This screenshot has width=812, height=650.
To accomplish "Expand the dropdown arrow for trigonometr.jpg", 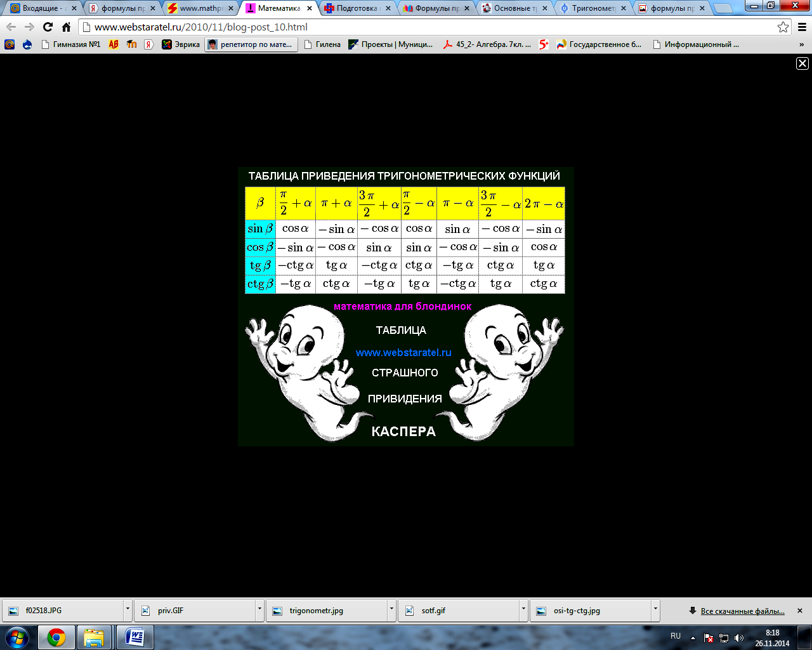I will [391, 611].
